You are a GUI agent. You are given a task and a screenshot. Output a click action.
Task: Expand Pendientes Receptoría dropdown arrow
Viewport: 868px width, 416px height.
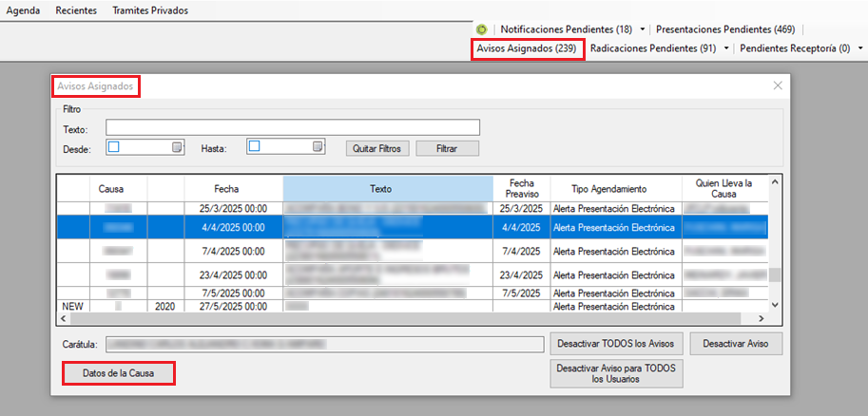[x=860, y=47]
